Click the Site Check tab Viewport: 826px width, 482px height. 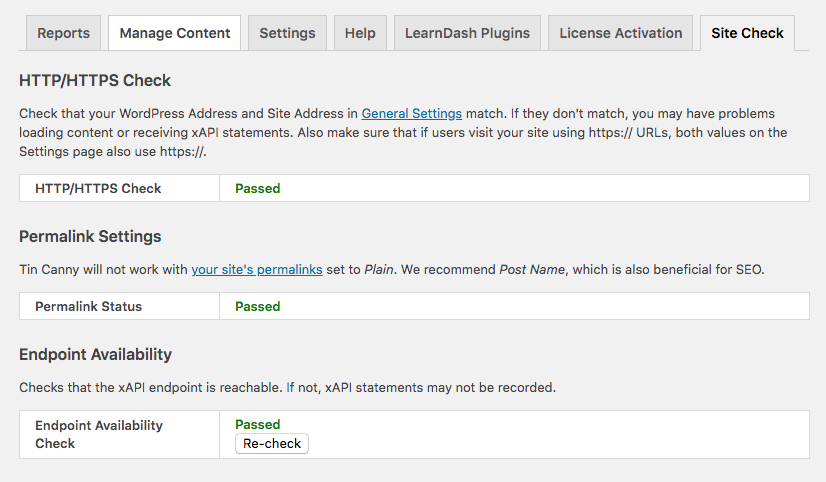[747, 33]
